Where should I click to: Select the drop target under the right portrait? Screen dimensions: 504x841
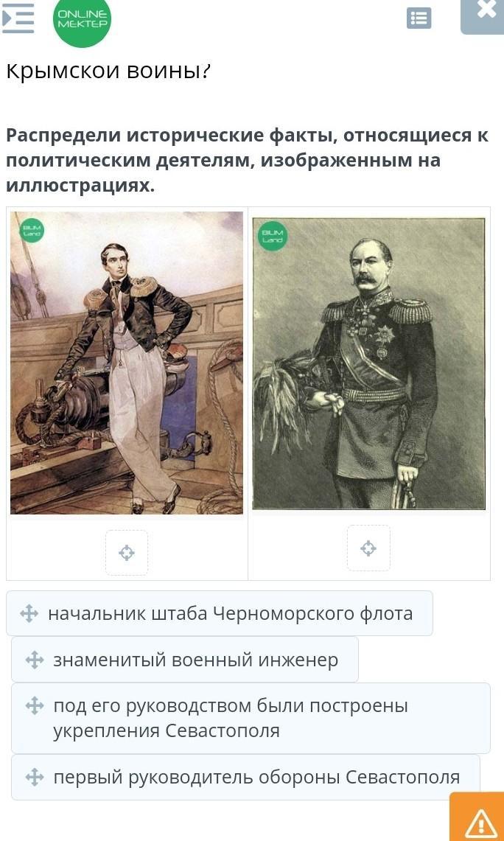pos(368,548)
